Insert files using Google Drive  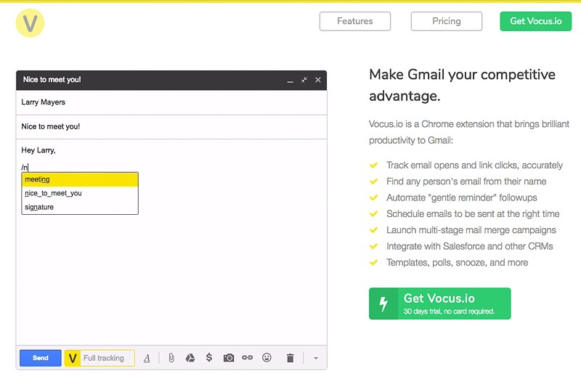pos(190,358)
